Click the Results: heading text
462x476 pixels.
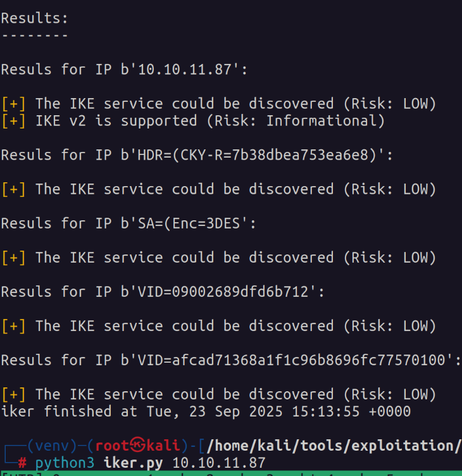(34, 18)
